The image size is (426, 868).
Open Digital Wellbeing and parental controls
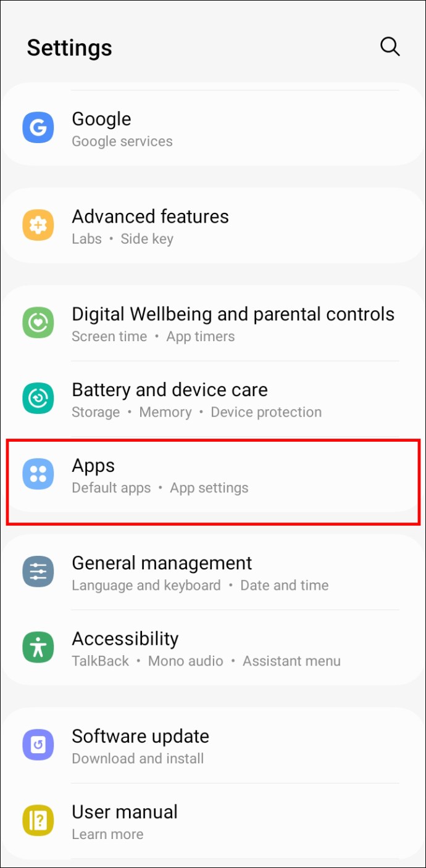tap(213, 323)
